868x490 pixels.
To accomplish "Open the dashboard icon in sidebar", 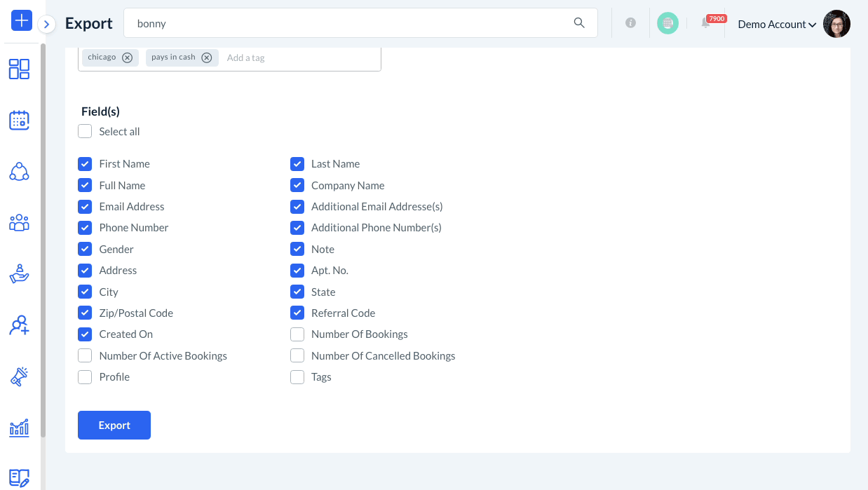I will point(19,69).
